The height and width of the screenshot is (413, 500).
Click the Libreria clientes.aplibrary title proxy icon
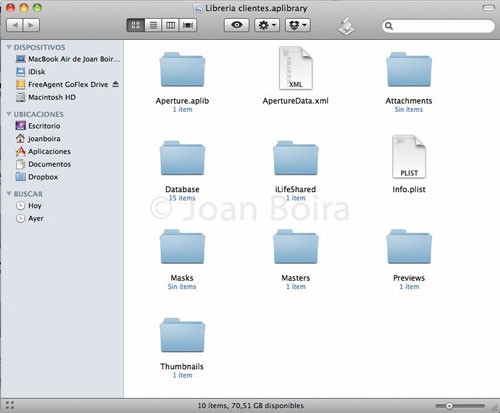tap(198, 8)
